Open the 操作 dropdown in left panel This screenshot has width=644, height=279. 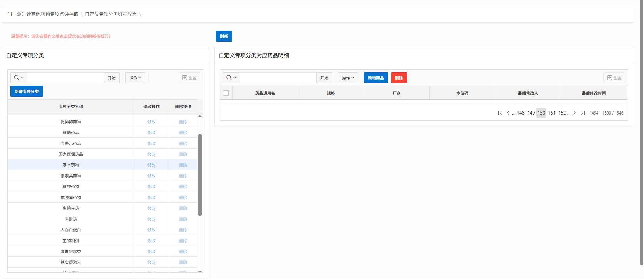(135, 78)
